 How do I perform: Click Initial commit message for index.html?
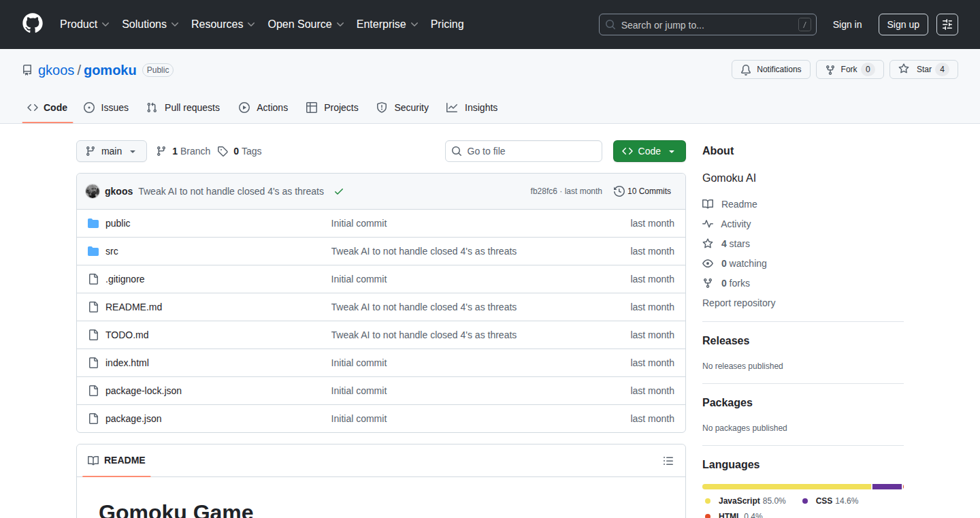coord(359,363)
